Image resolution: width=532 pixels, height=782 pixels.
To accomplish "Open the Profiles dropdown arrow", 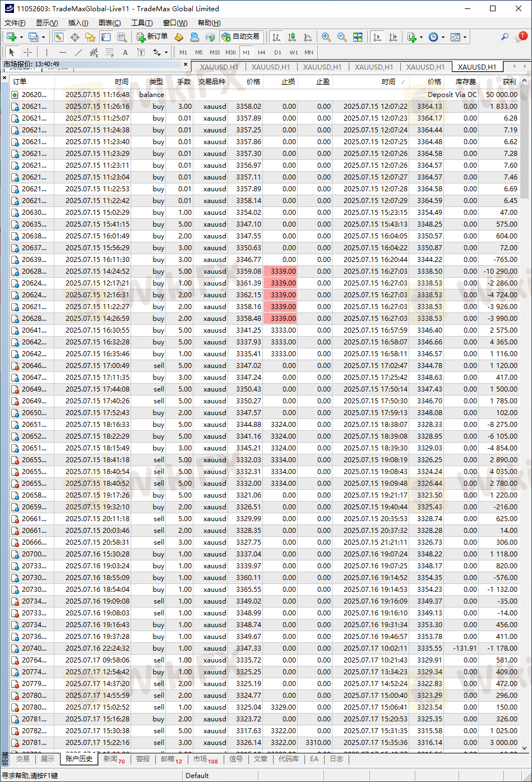I will 44,38.
